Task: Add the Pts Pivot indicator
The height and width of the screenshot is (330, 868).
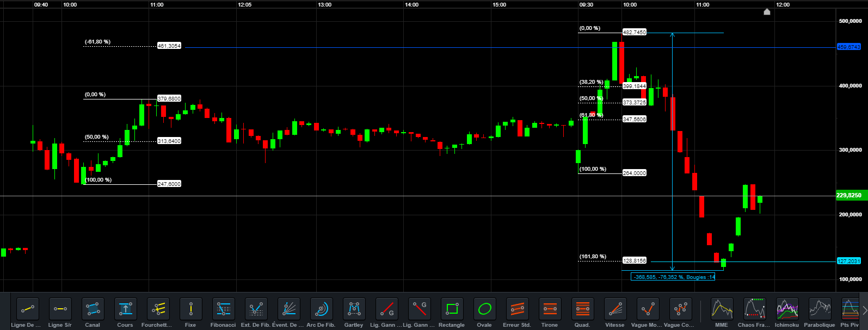Action: click(851, 309)
